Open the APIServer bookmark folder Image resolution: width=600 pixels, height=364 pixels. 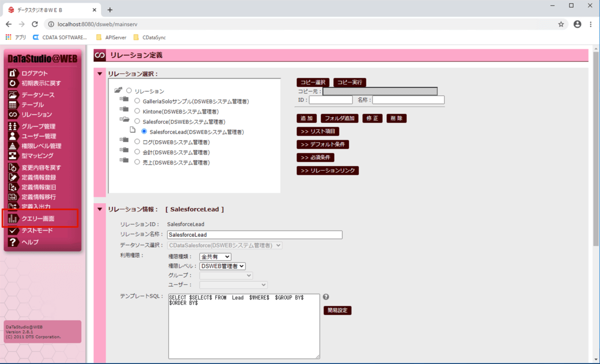[111, 37]
